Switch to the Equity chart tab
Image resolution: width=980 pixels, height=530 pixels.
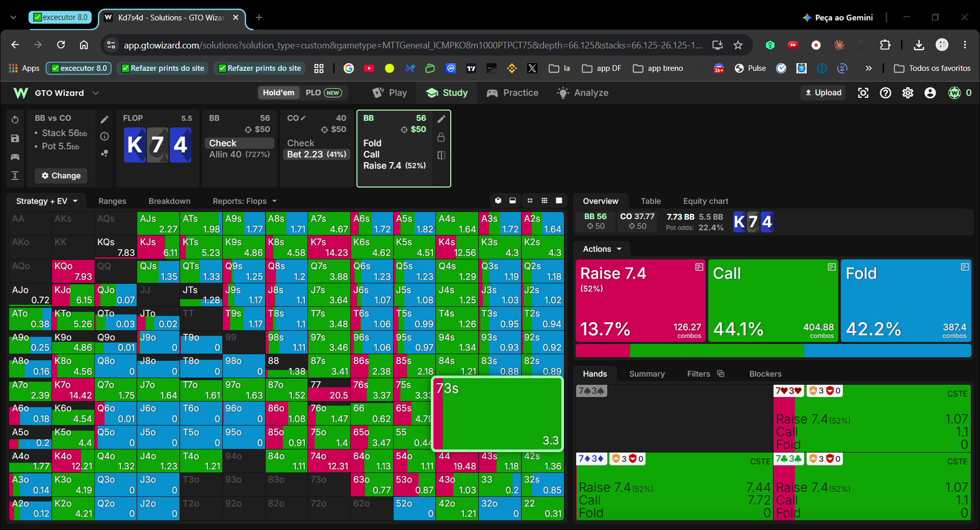point(706,201)
